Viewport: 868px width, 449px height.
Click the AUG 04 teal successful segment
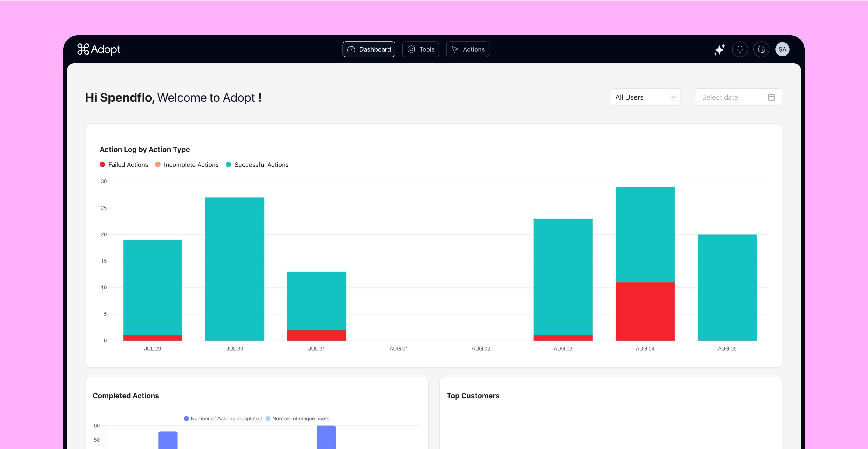point(645,234)
